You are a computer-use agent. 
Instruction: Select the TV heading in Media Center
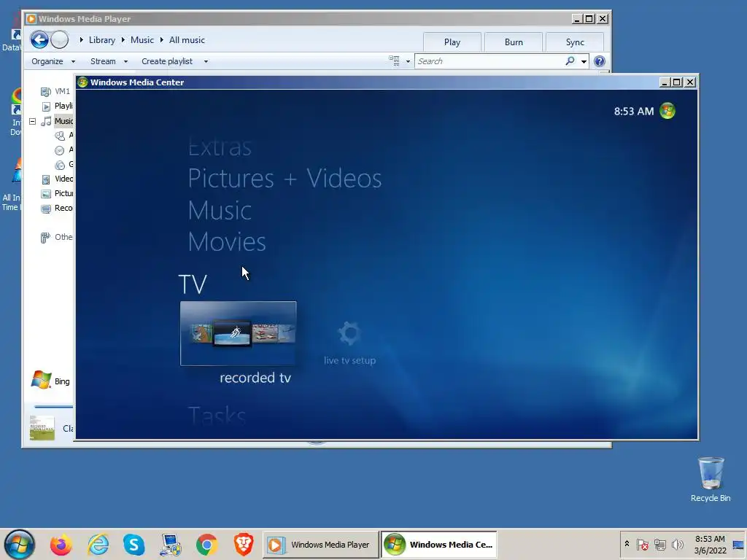coord(193,284)
